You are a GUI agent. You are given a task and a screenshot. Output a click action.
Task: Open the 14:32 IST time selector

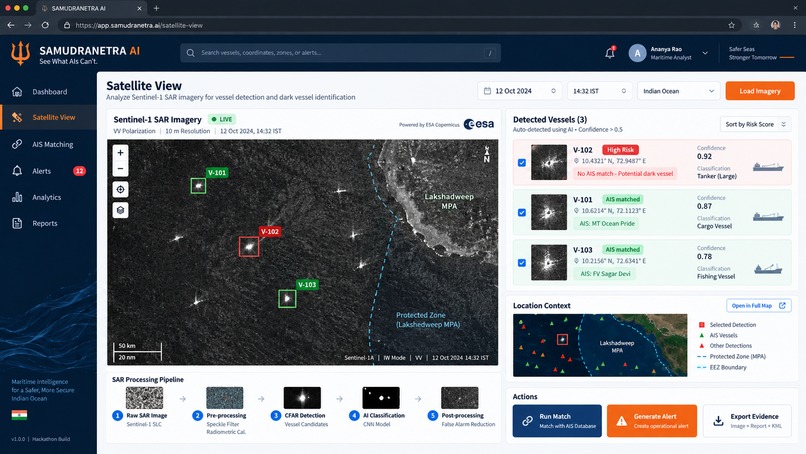[599, 91]
